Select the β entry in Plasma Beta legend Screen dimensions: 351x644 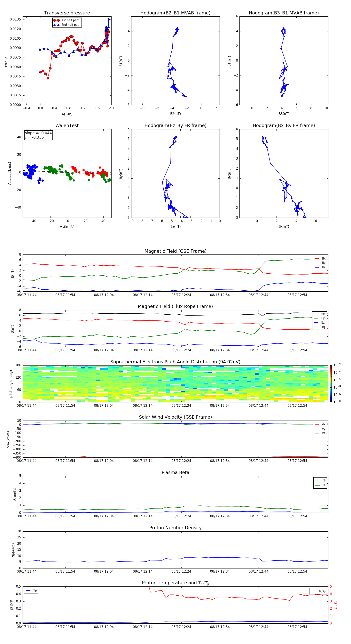pos(320,486)
